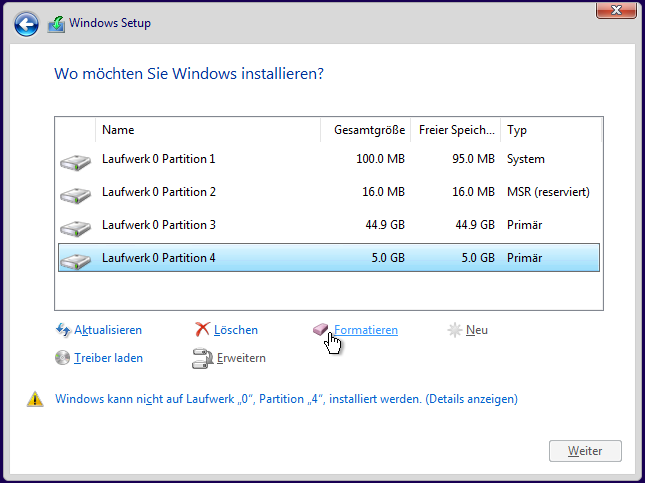
Task: Click Partition 3's Primär type cell
Action: (524, 225)
